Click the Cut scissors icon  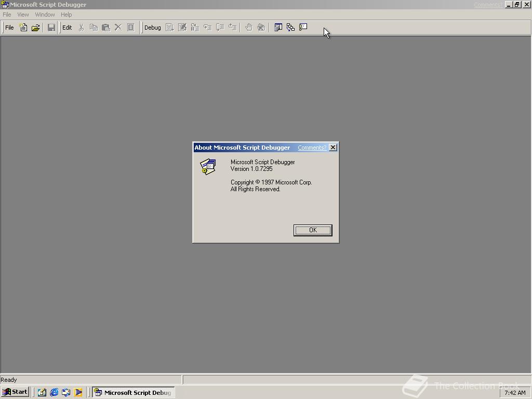click(x=81, y=28)
